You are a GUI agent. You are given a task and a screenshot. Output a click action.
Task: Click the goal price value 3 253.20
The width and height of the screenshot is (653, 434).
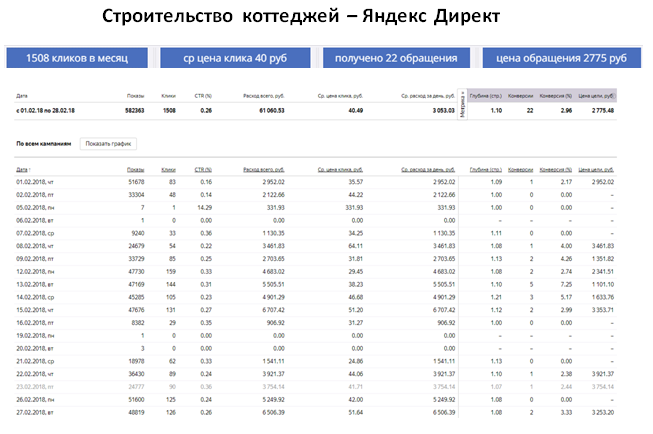pos(603,412)
